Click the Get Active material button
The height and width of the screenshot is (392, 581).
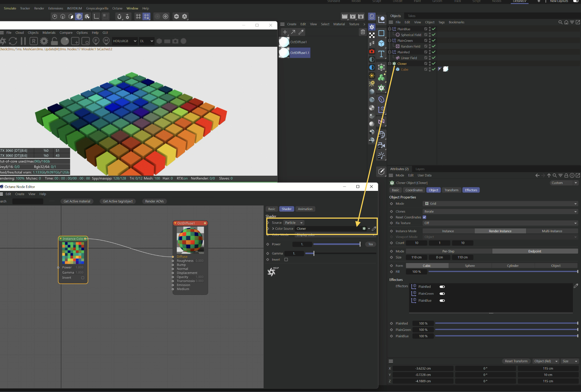tap(77, 201)
